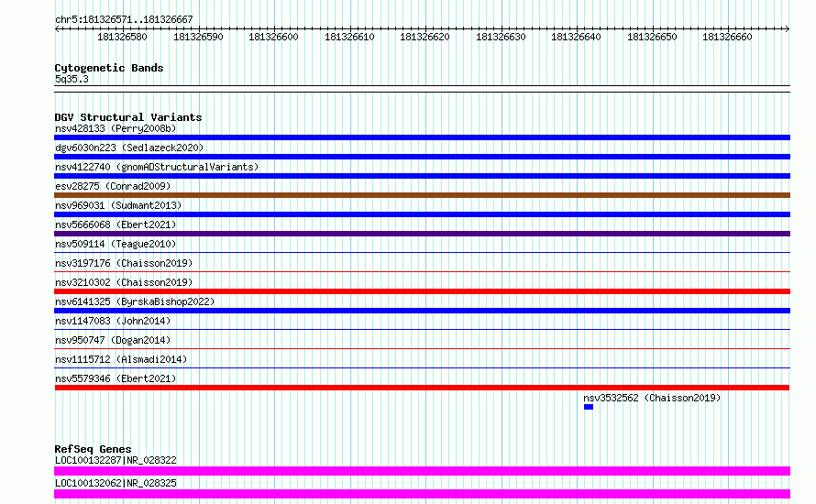The image size is (816, 504).
Task: Open variant nsv509114 (Teague2010) label
Action: (116, 244)
